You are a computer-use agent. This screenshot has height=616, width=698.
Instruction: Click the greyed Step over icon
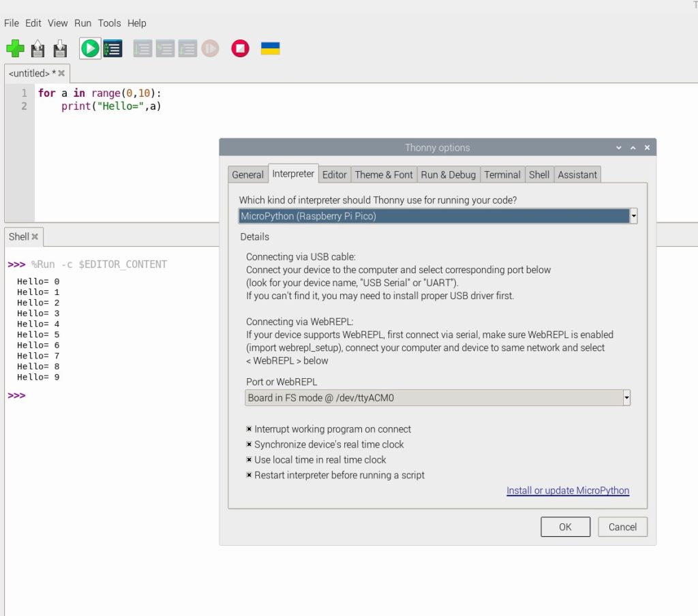[x=142, y=48]
